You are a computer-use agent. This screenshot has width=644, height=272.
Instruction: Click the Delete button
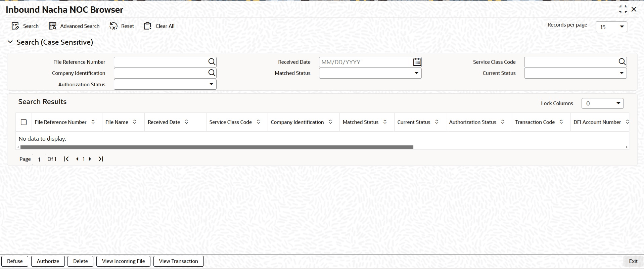click(80, 261)
